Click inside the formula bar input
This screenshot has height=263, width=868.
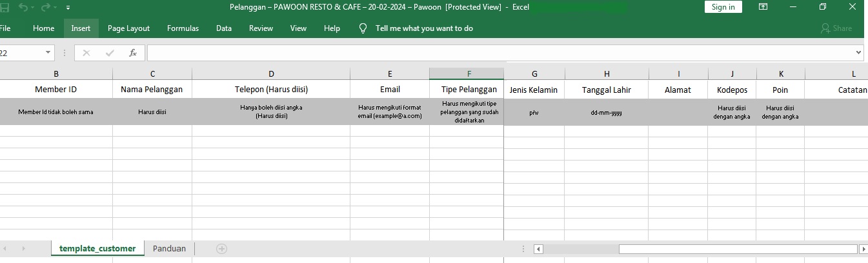500,53
